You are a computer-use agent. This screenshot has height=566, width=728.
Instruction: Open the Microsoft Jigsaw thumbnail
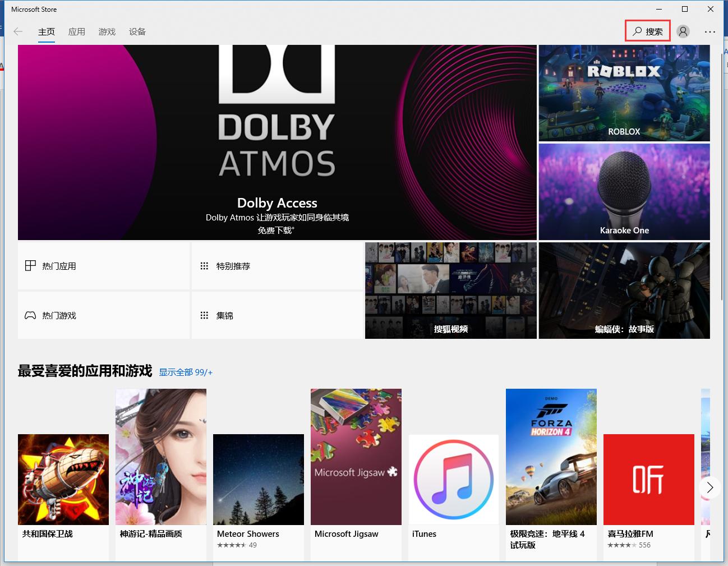[x=356, y=456]
